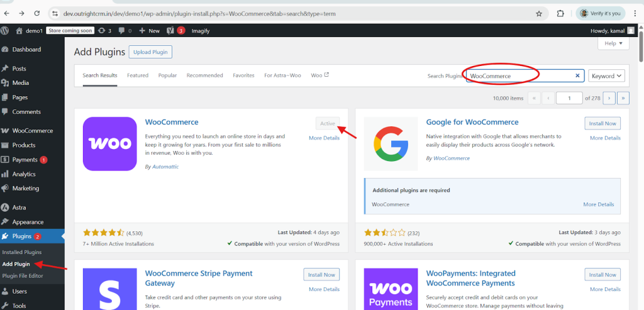Open the updates icon showing 3
644x310 pixels.
[x=105, y=30]
